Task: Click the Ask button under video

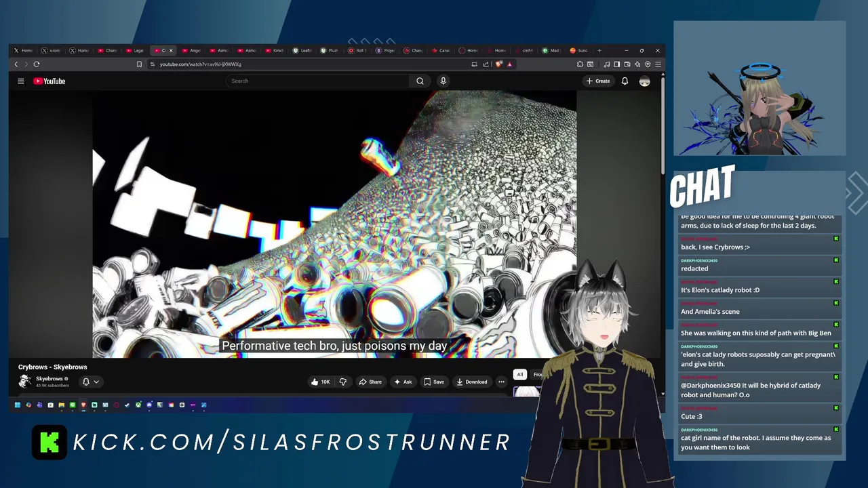Action: point(403,382)
